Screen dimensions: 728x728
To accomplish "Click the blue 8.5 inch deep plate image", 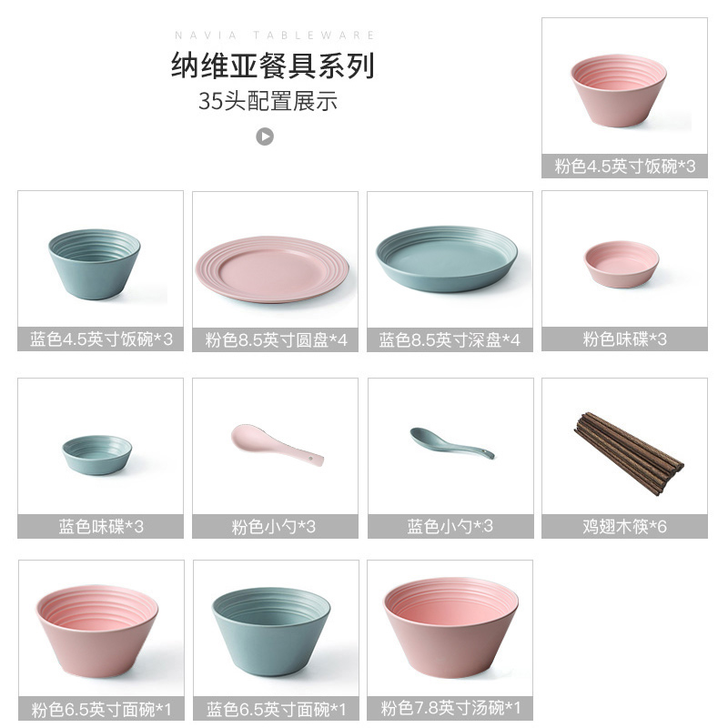I will pyautogui.click(x=447, y=259).
